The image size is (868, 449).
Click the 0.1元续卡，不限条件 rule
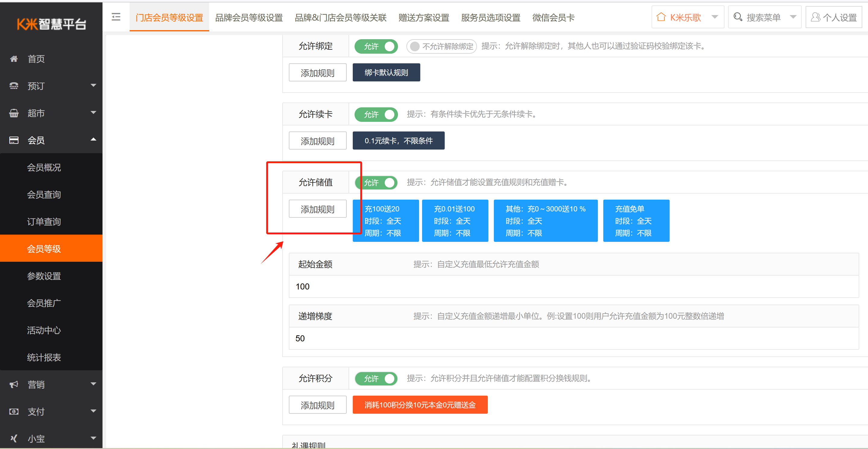point(399,141)
